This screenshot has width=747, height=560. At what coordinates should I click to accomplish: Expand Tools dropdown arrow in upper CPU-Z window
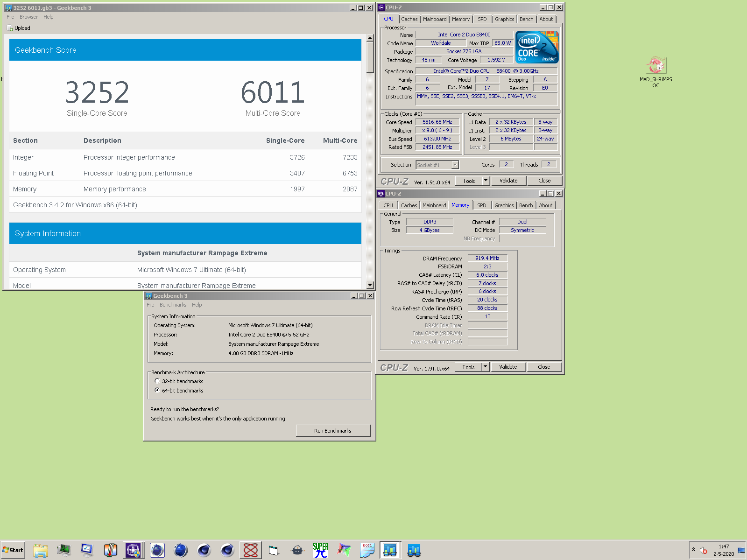coord(486,181)
